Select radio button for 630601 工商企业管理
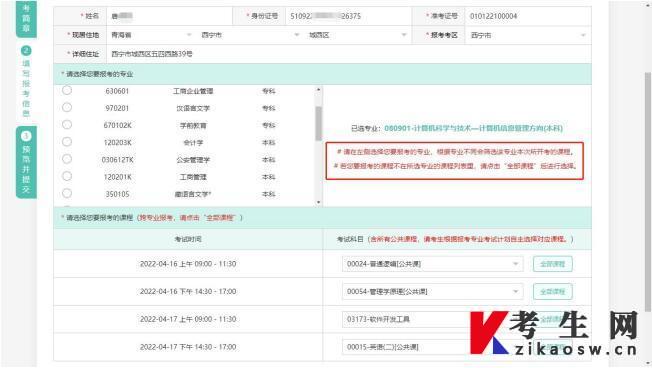This screenshot has height=368, width=652. 67,91
